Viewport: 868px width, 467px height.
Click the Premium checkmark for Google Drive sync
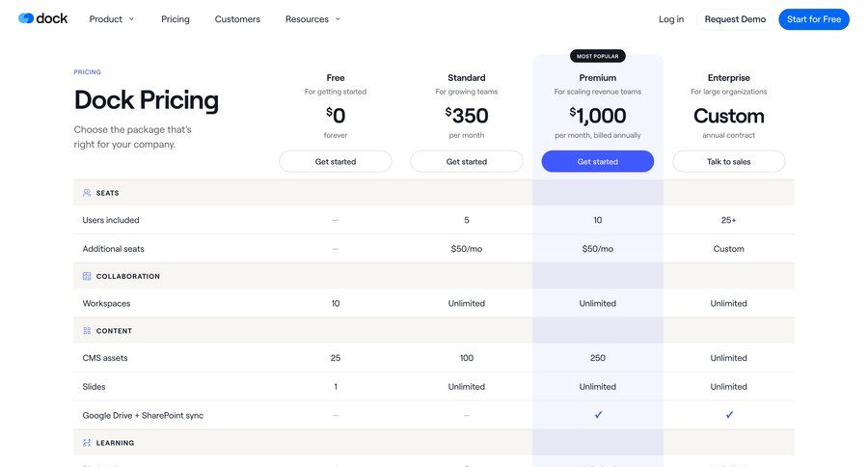(598, 415)
